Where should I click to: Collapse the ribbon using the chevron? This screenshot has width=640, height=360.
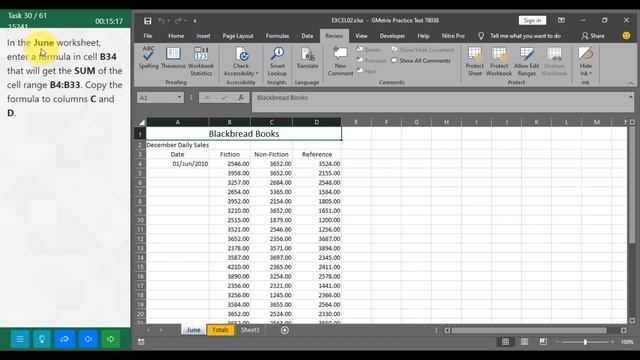point(631,83)
